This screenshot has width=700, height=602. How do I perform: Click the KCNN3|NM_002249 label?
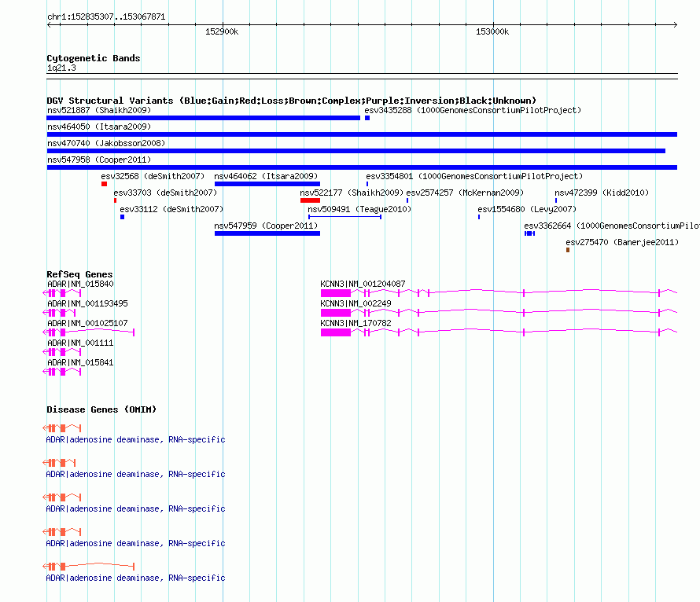point(356,303)
